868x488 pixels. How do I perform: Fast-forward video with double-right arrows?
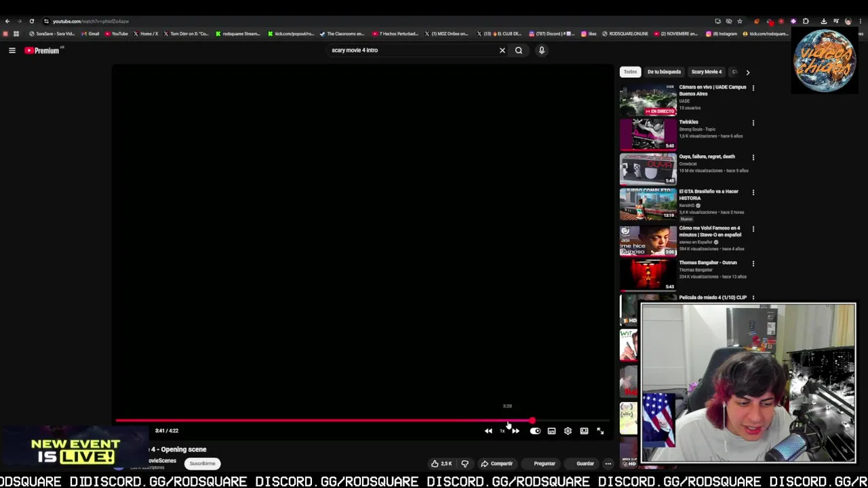515,431
